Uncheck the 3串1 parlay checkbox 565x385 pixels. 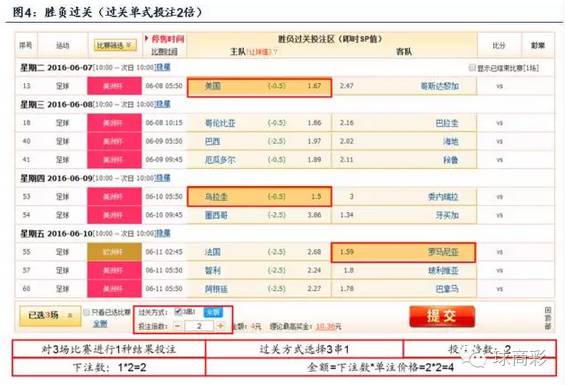[178, 311]
